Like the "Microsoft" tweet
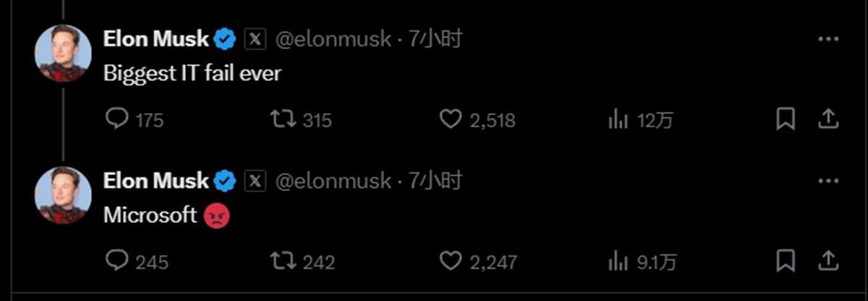Screen dimensions: 868x301 pos(451,260)
